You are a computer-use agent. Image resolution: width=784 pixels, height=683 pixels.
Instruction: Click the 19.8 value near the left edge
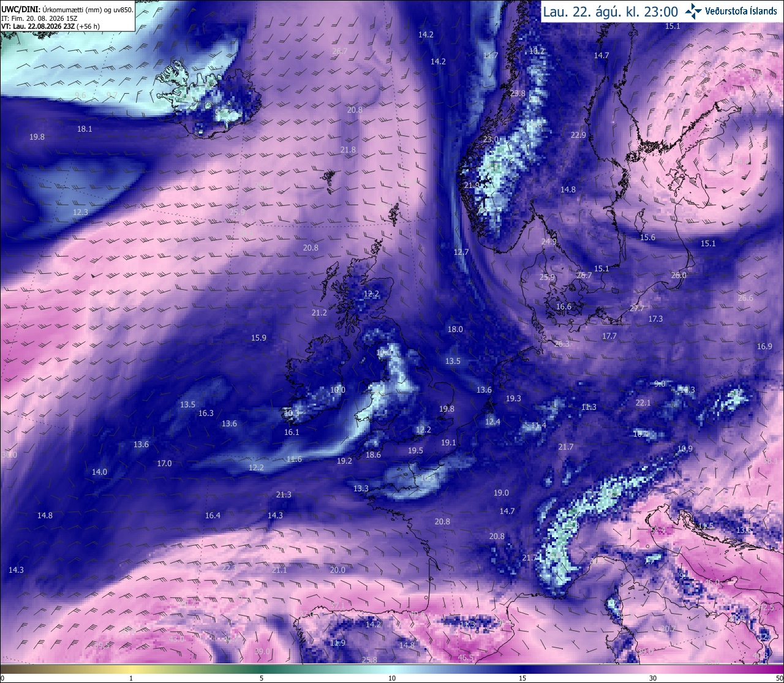[37, 137]
